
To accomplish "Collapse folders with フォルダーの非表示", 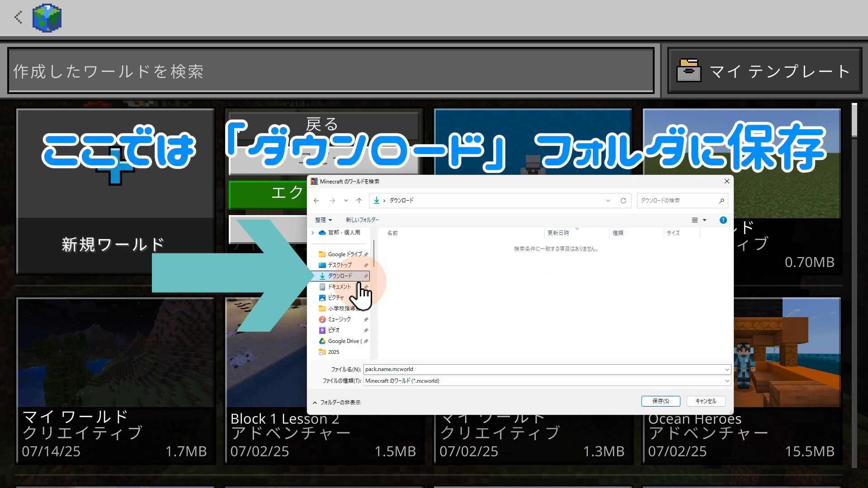I will coord(337,402).
